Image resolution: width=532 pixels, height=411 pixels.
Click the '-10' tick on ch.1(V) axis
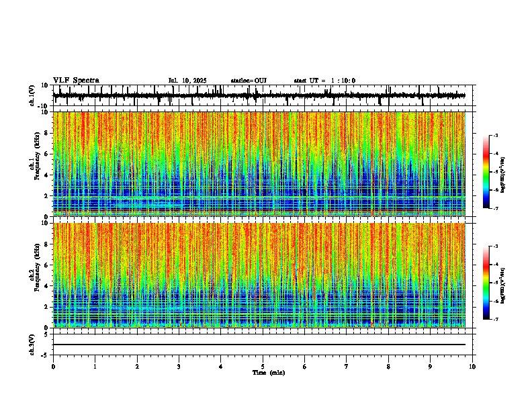click(x=44, y=106)
